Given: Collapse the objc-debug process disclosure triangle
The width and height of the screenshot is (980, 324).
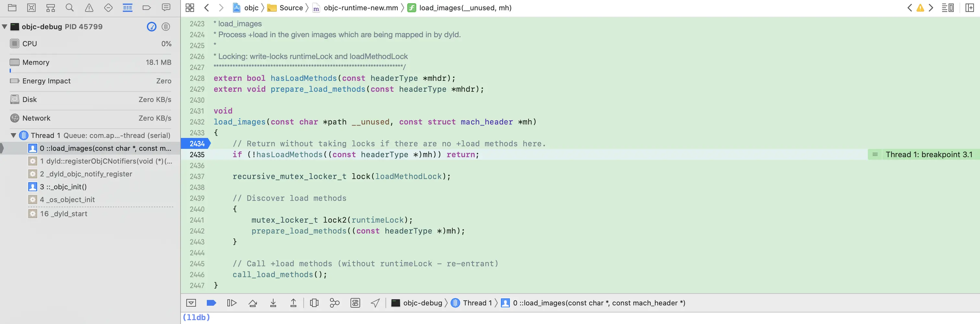Looking at the screenshot, I should pyautogui.click(x=5, y=27).
